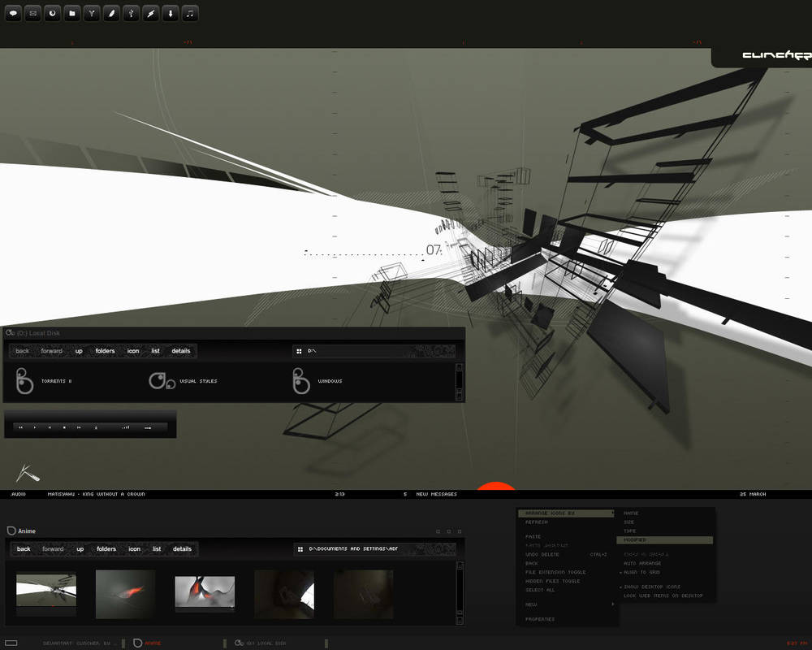Click forward in Local Disk window

pyautogui.click(x=52, y=351)
